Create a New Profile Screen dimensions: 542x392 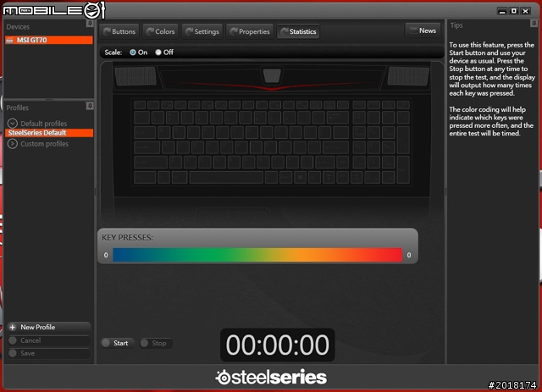coord(49,328)
